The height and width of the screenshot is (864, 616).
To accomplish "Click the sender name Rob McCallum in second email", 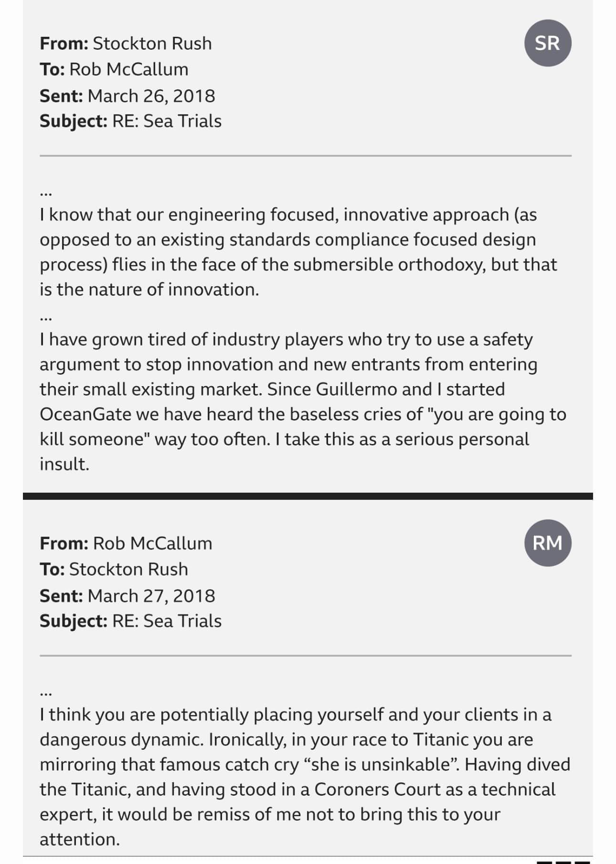I will (152, 543).
